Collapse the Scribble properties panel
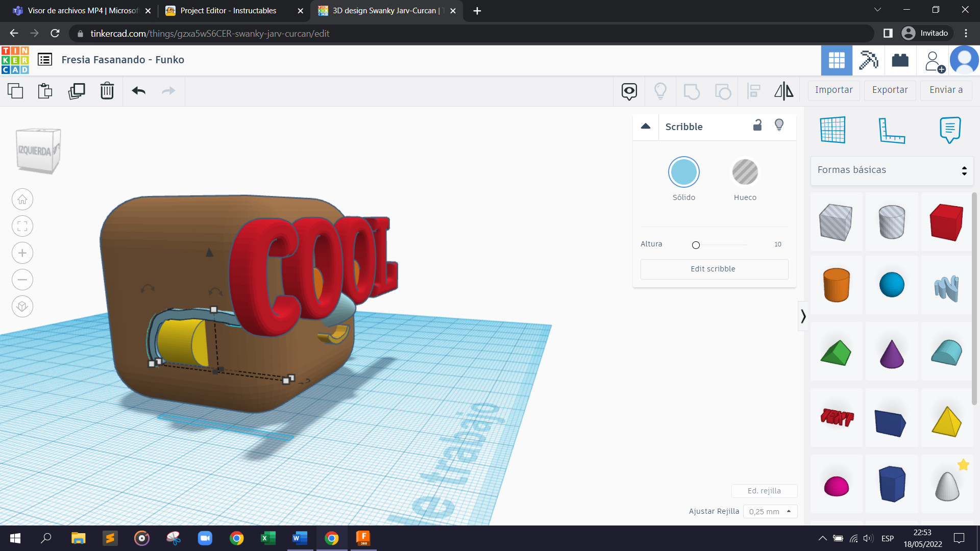Screen dimensions: 980x551 pos(646,127)
